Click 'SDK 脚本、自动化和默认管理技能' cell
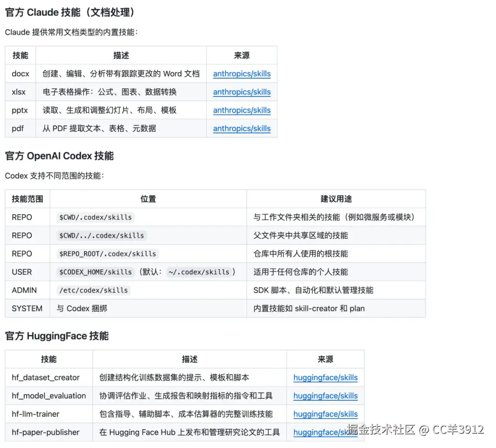The image size is (496, 448). pyautogui.click(x=336, y=290)
